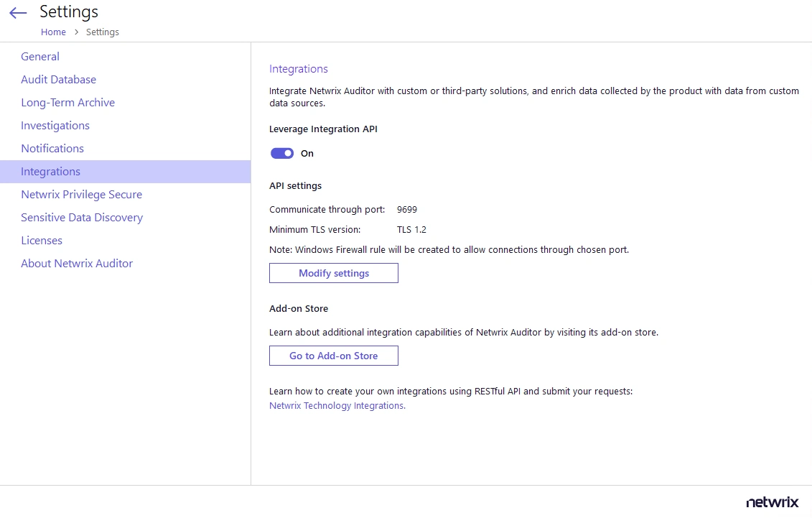The image size is (812, 518).
Task: Click the netwrix logo in footer
Action: (x=773, y=502)
